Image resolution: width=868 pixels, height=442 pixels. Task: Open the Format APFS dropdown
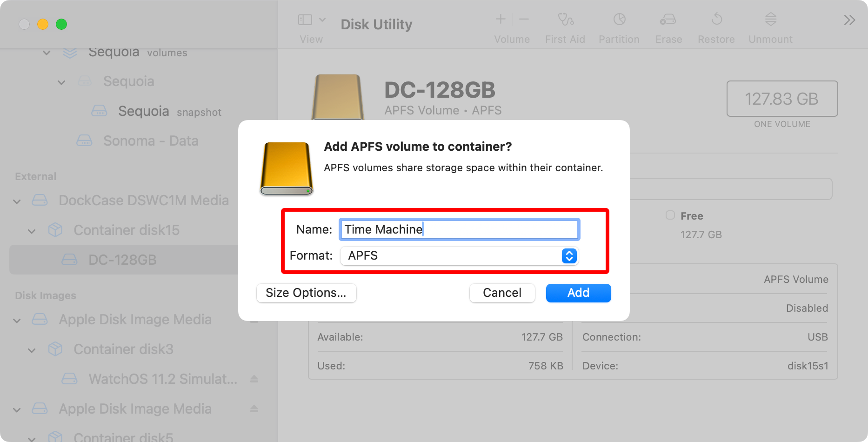(x=459, y=256)
